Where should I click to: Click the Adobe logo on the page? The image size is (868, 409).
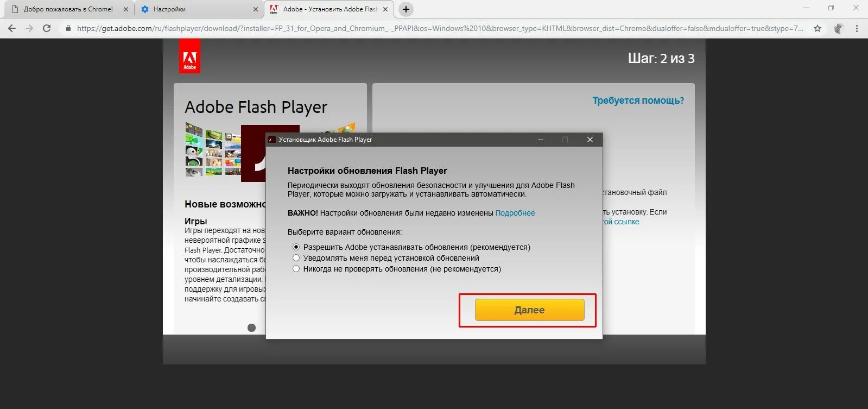click(189, 56)
